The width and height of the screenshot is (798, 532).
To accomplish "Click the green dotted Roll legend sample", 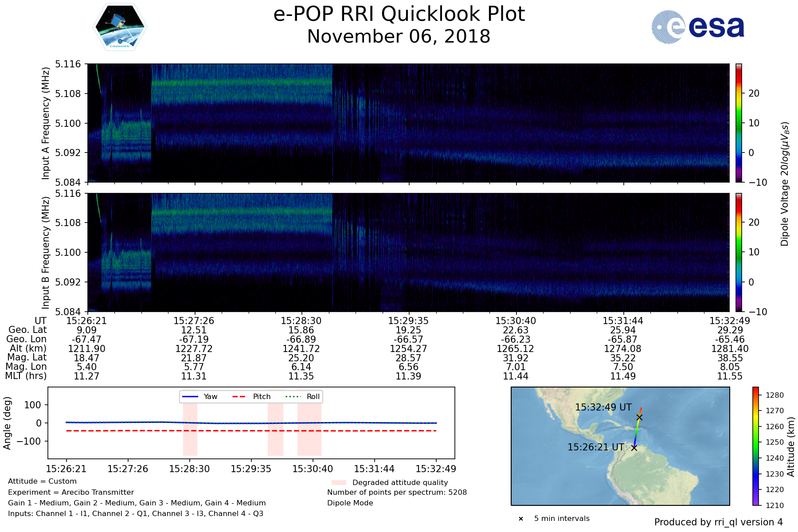I will pos(293,396).
